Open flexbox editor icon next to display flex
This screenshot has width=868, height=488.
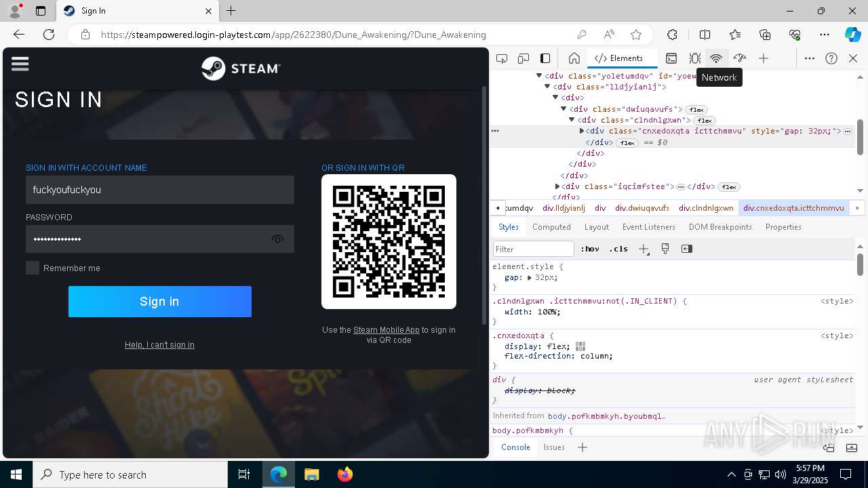580,346
